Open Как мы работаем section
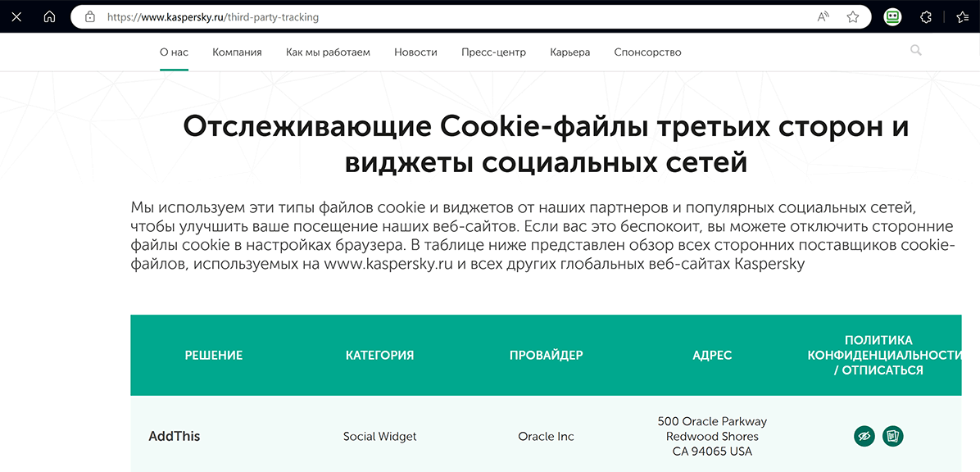The height and width of the screenshot is (472, 980). click(x=328, y=52)
